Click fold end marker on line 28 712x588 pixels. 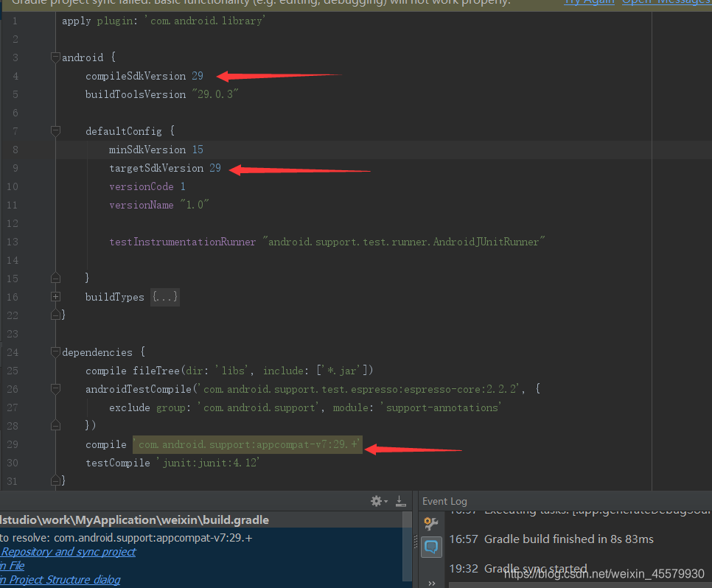pos(55,425)
